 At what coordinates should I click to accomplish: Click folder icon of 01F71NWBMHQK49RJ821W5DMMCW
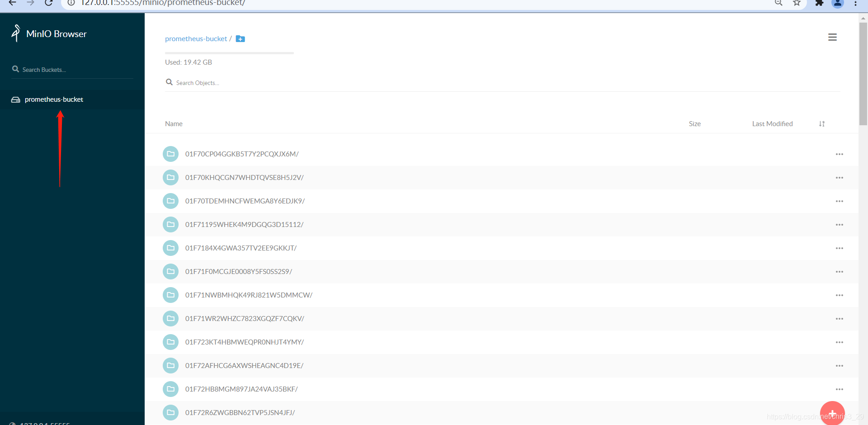[170, 295]
